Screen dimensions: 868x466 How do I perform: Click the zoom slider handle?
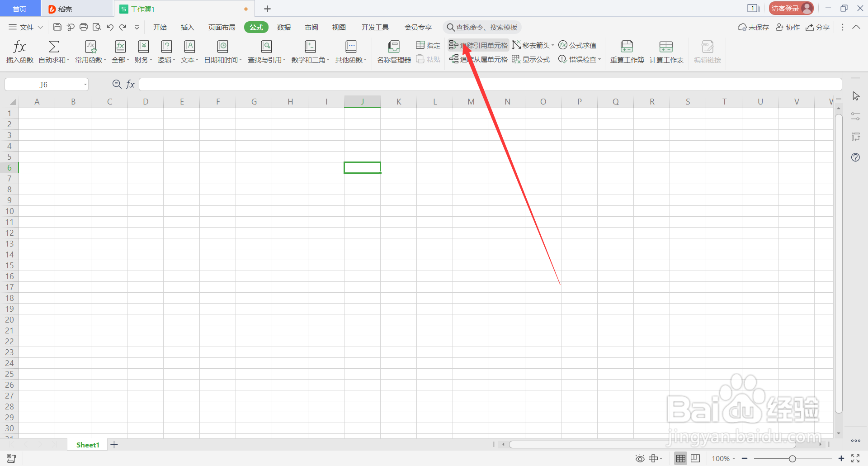(792, 459)
